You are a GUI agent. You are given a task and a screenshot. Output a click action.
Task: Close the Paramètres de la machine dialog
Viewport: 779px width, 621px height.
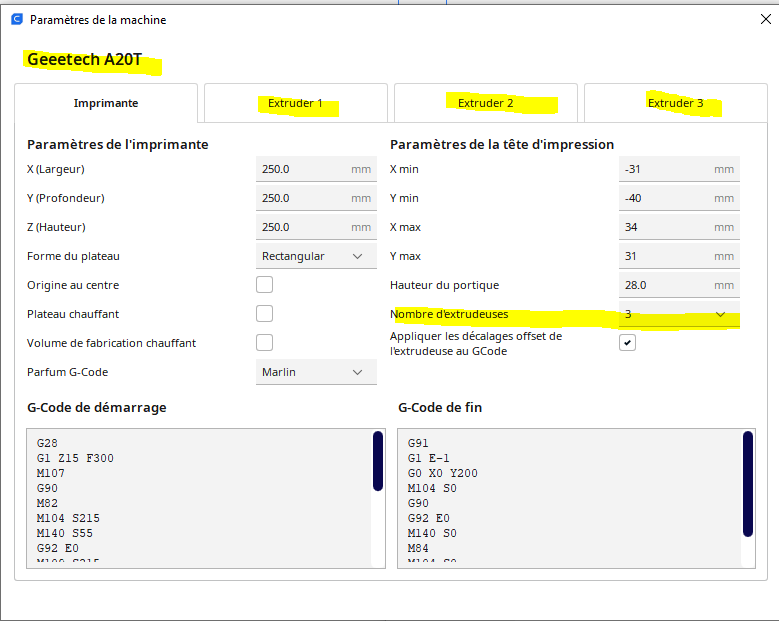click(x=766, y=19)
